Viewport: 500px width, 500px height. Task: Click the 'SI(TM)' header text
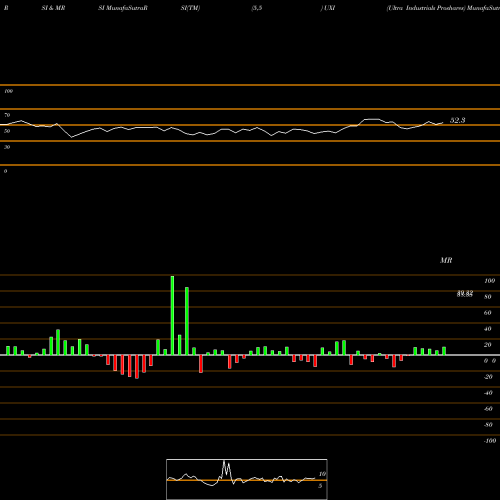pyautogui.click(x=190, y=8)
